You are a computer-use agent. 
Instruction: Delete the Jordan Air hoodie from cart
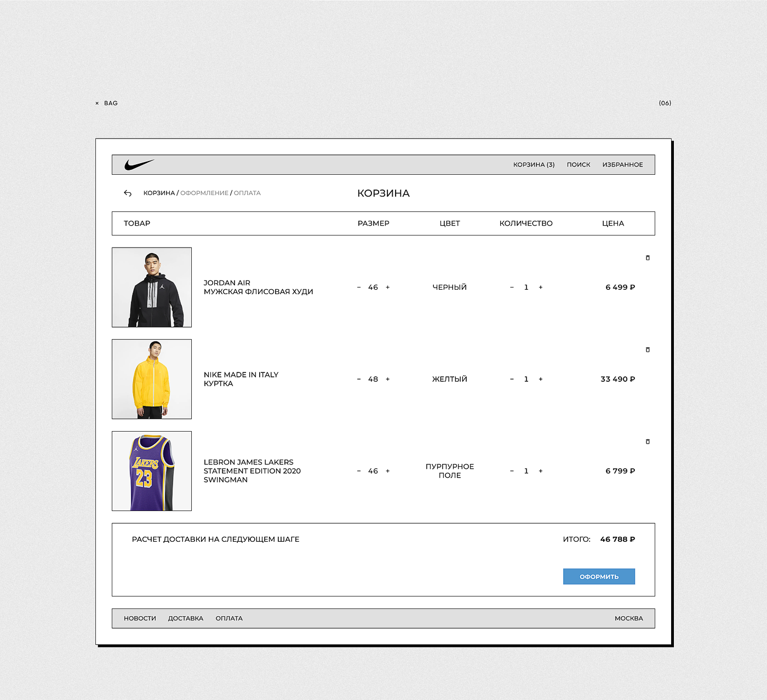(648, 257)
